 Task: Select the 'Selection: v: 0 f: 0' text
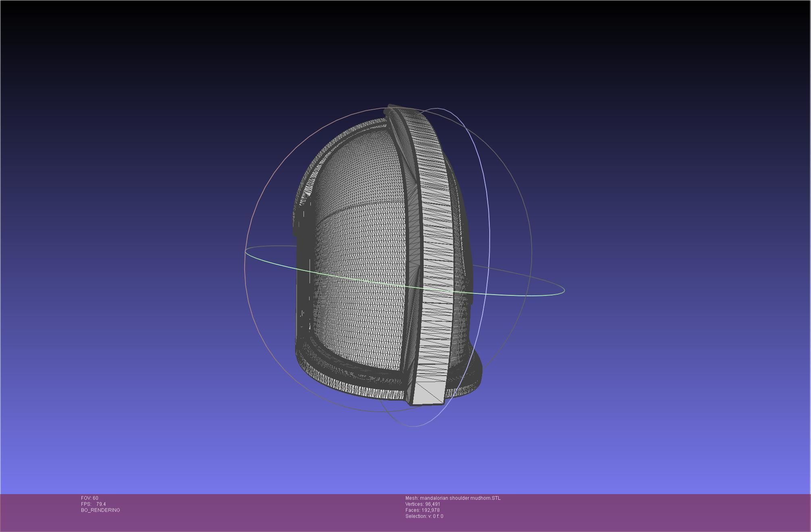tap(424, 516)
